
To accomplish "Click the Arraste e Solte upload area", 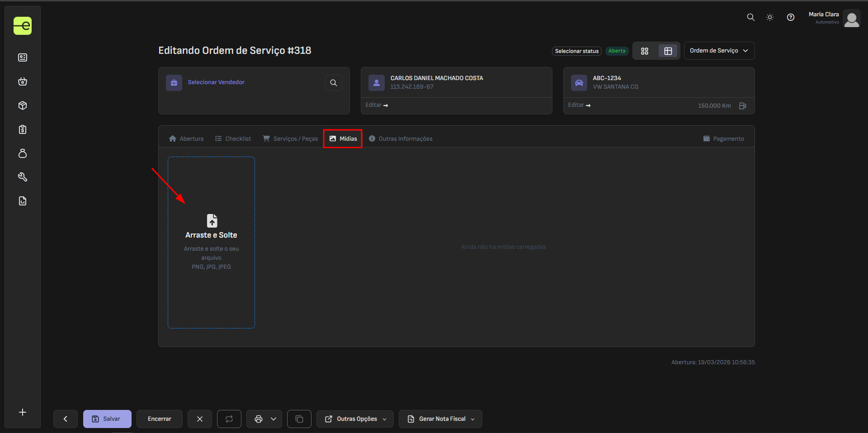I will coord(211,242).
